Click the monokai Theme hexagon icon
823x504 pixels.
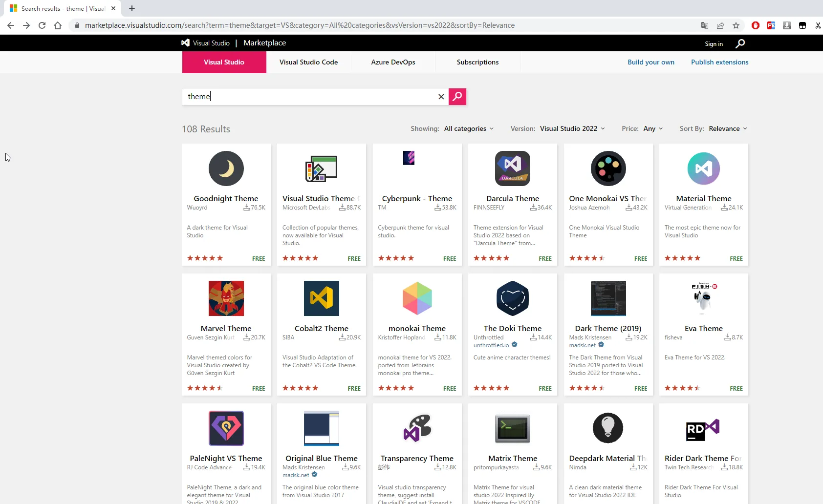point(417,298)
